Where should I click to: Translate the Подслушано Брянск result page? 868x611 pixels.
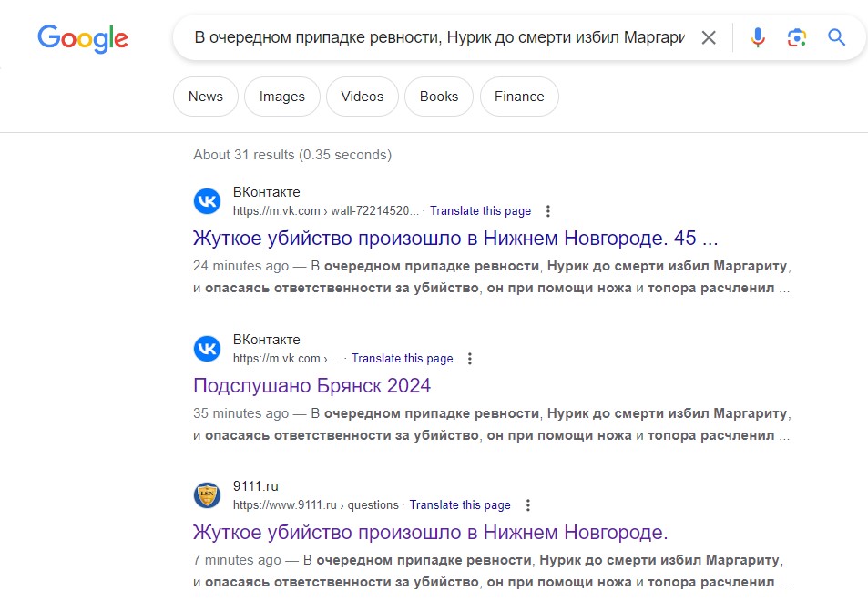403,359
